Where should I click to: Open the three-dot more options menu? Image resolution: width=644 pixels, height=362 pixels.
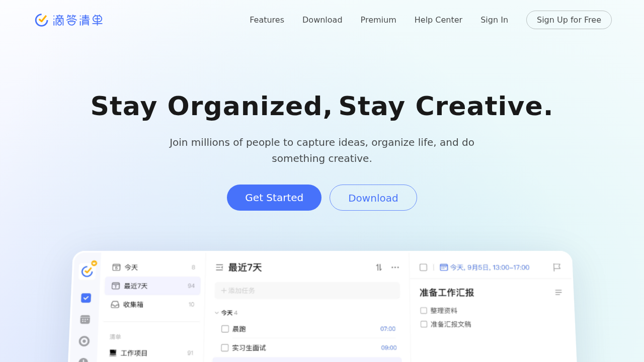pos(395,267)
